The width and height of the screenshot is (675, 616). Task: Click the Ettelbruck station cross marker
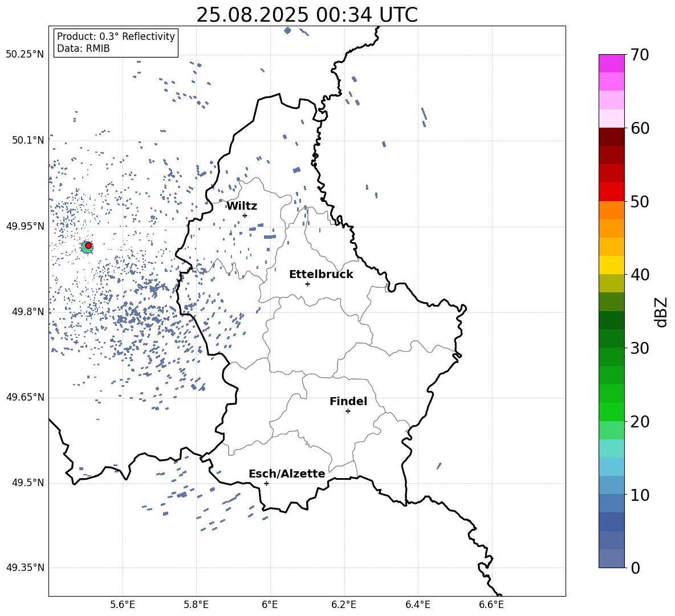coord(307,284)
